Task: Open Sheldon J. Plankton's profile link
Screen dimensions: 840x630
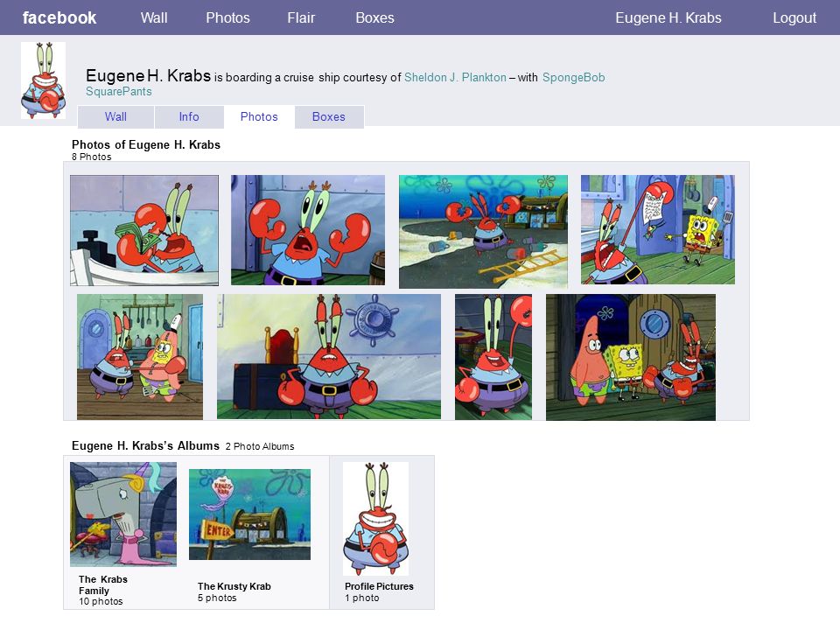Action: point(455,77)
